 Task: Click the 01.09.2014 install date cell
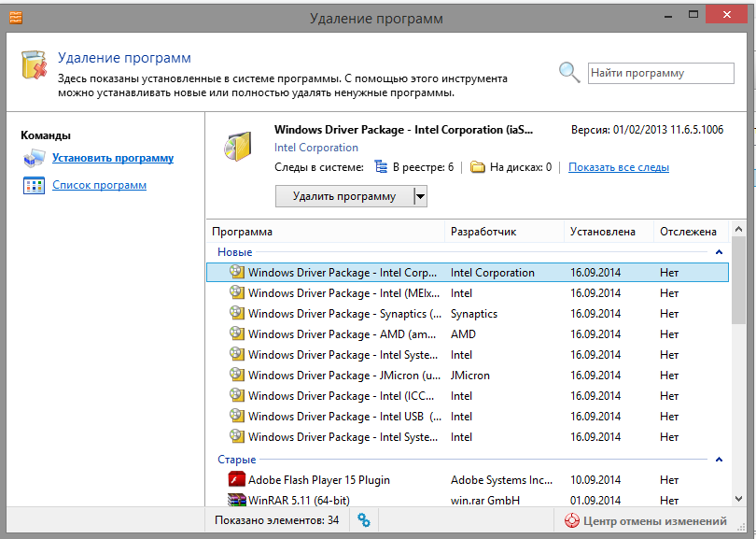tap(595, 501)
